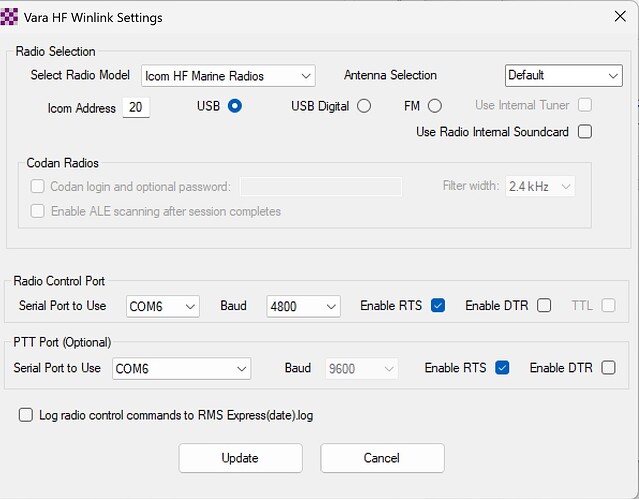Choose the USB Digital radio option
The image size is (639, 499).
tap(364, 106)
